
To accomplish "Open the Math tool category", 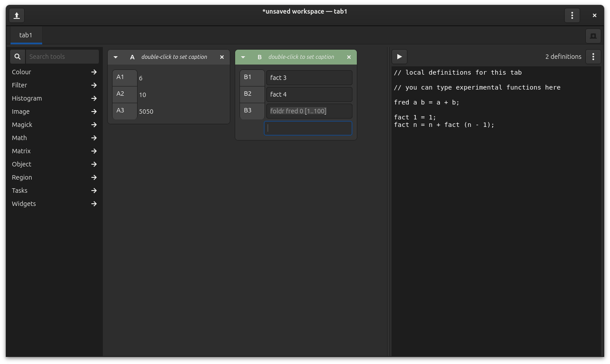I will pyautogui.click(x=54, y=138).
